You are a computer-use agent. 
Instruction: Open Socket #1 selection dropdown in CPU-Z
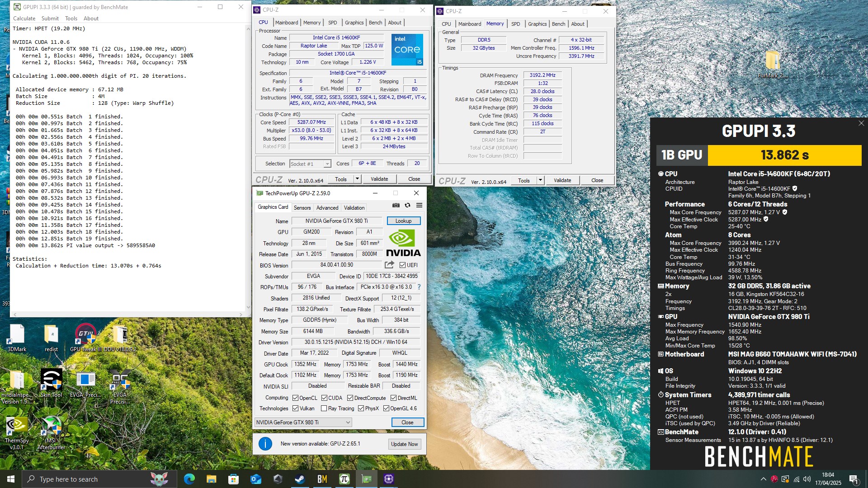click(311, 164)
